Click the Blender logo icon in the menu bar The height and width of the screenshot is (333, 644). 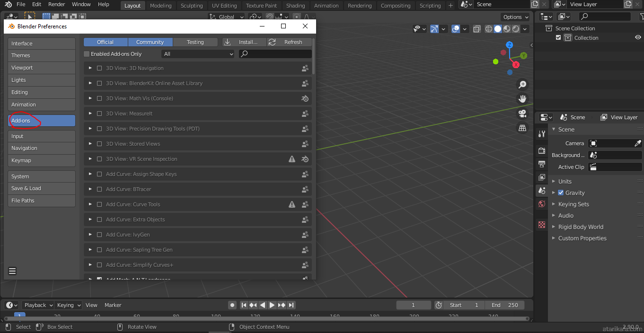pyautogui.click(x=8, y=5)
